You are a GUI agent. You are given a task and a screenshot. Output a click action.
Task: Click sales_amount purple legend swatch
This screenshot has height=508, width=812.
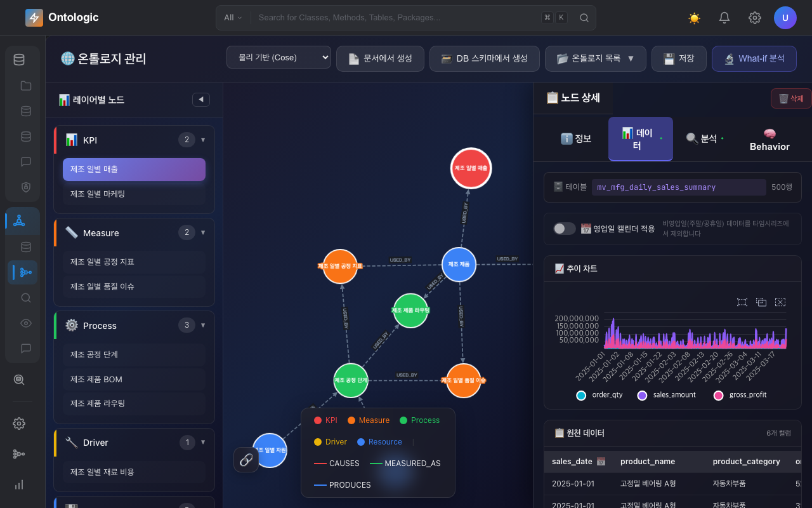(x=642, y=395)
